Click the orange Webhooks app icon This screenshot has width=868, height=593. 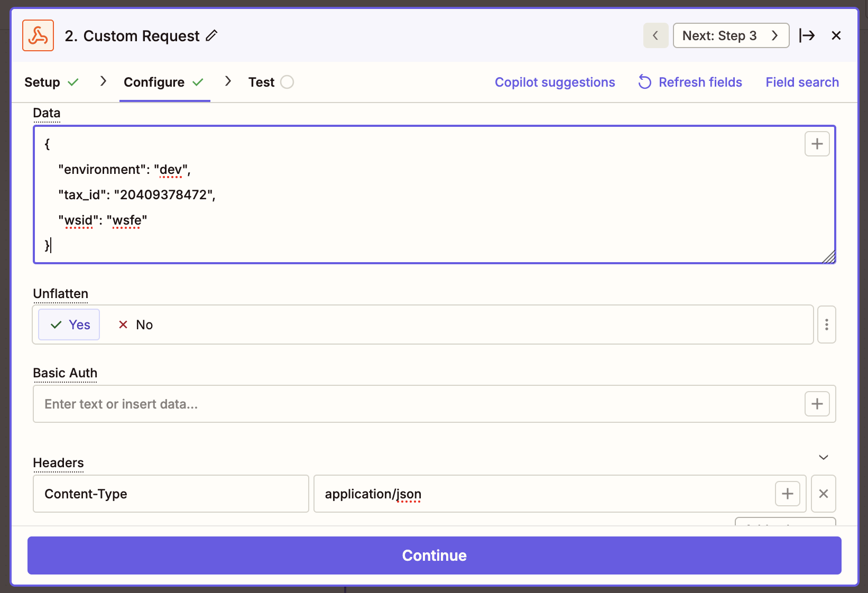pos(38,35)
